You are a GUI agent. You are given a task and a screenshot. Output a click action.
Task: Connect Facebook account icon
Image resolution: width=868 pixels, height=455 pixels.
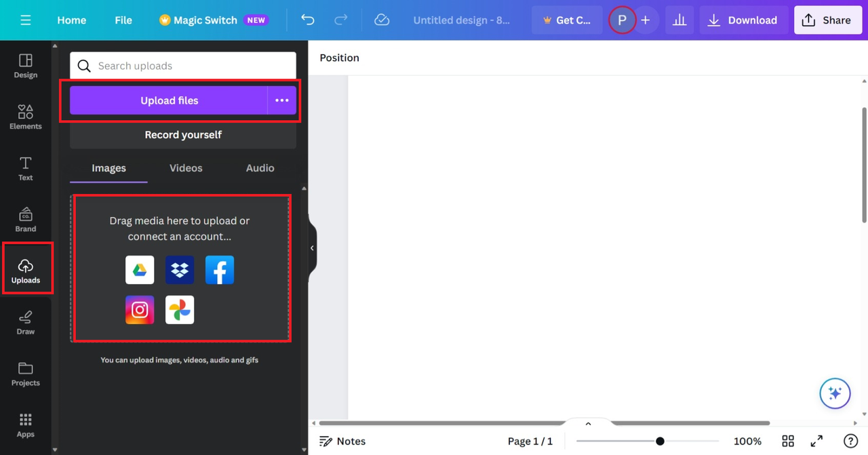coord(220,270)
